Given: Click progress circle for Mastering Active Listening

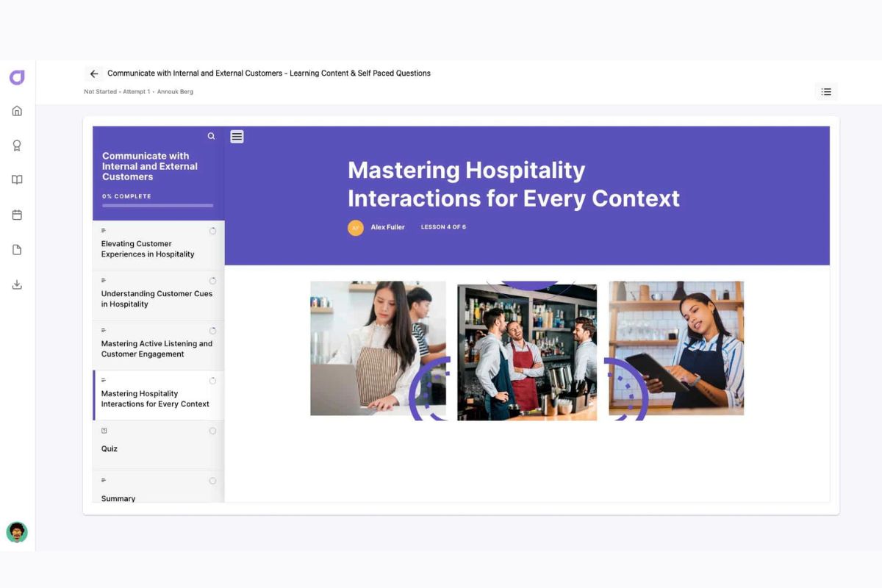Looking at the screenshot, I should (x=212, y=331).
